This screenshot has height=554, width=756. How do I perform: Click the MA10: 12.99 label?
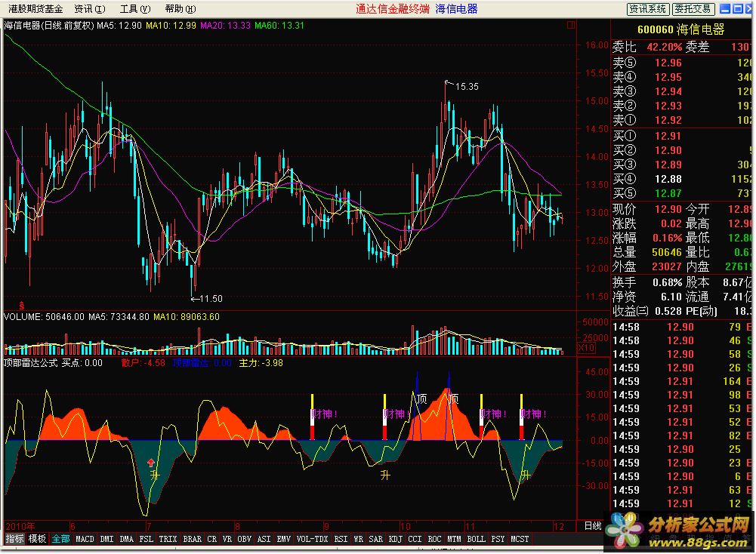(x=171, y=26)
